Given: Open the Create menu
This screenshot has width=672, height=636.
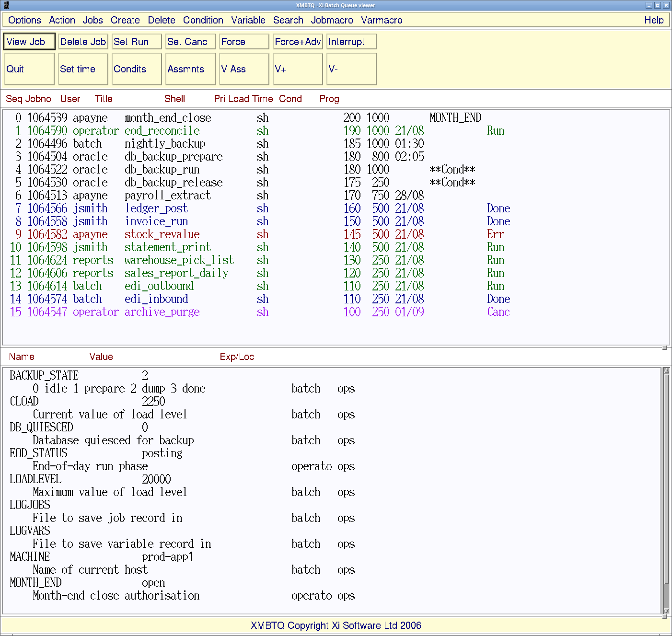Looking at the screenshot, I should 125,20.
